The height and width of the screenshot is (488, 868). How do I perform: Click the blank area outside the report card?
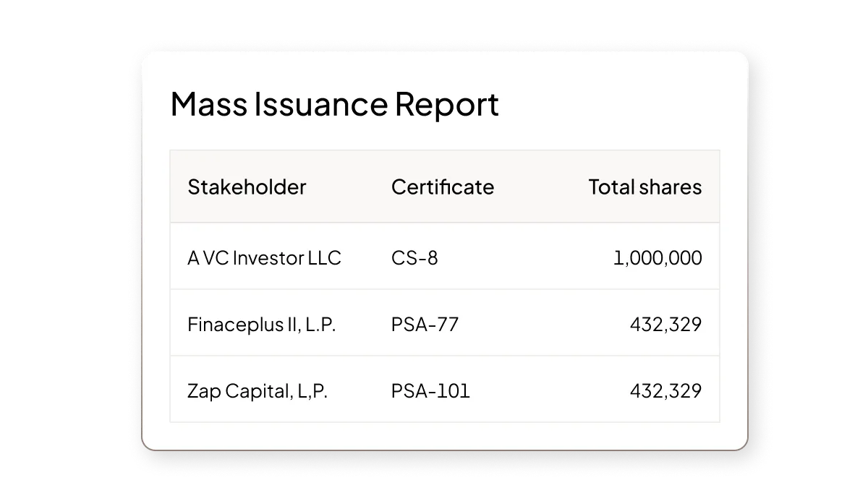72,246
